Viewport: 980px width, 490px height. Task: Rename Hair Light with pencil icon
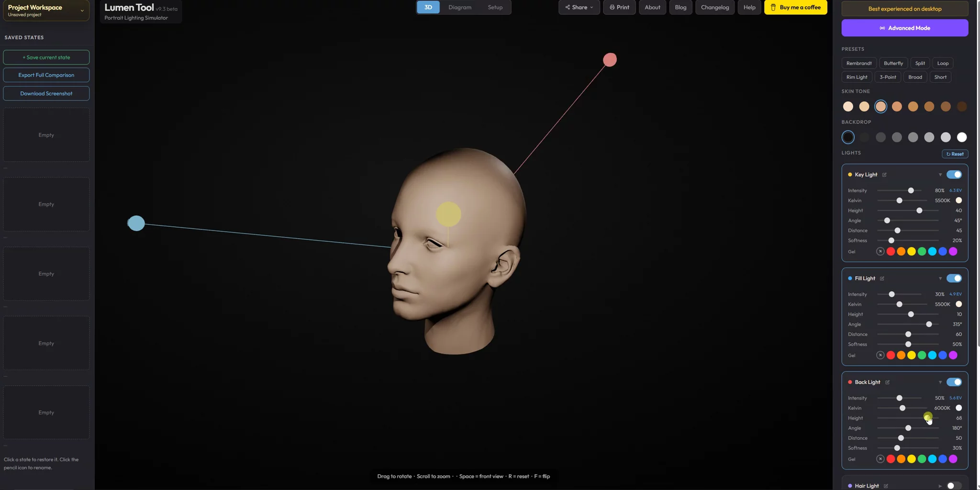pyautogui.click(x=886, y=486)
